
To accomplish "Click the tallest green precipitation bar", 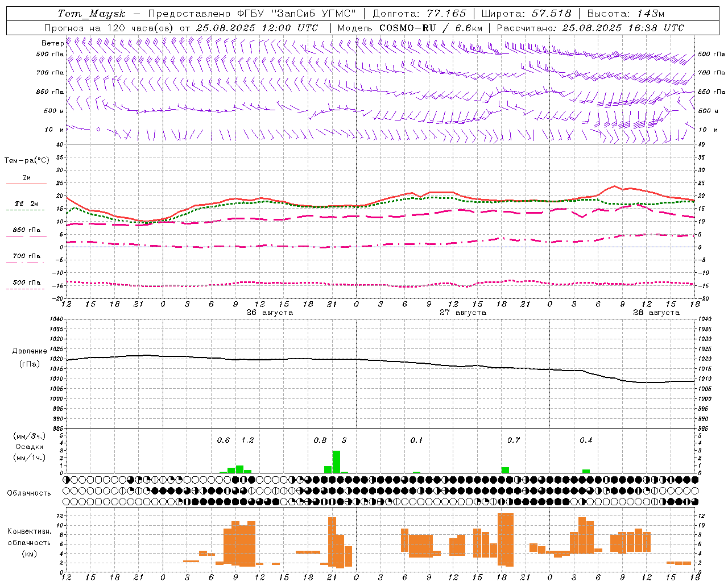I will pyautogui.click(x=336, y=462).
